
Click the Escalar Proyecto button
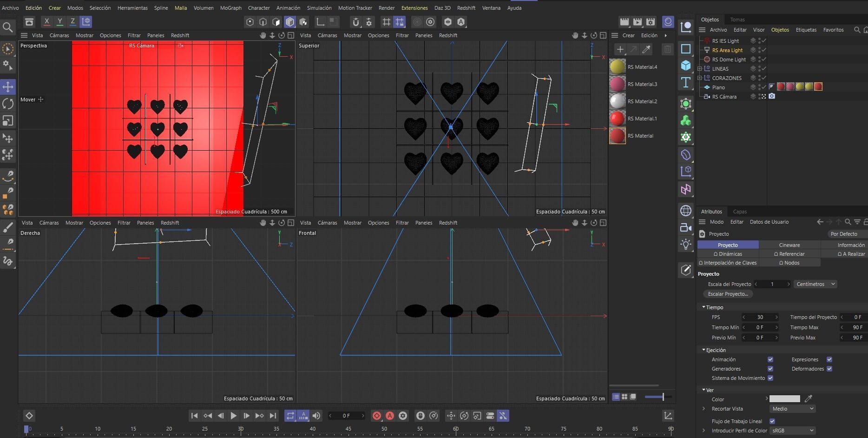tap(728, 294)
